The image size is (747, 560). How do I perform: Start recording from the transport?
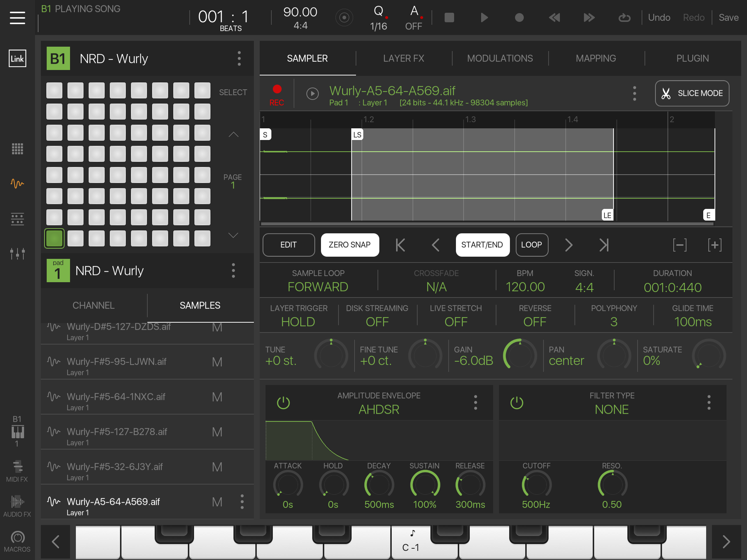pyautogui.click(x=519, y=17)
